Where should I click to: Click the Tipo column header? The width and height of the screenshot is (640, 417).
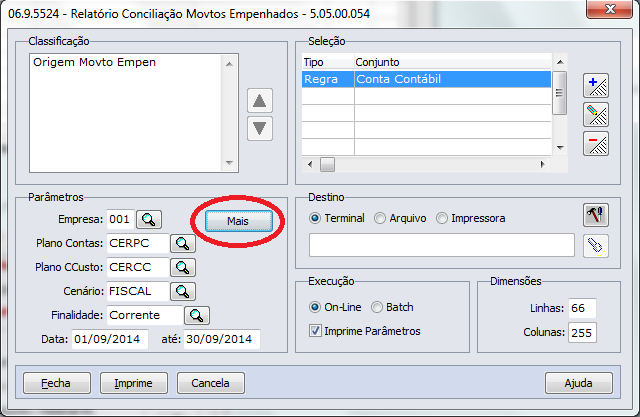328,62
